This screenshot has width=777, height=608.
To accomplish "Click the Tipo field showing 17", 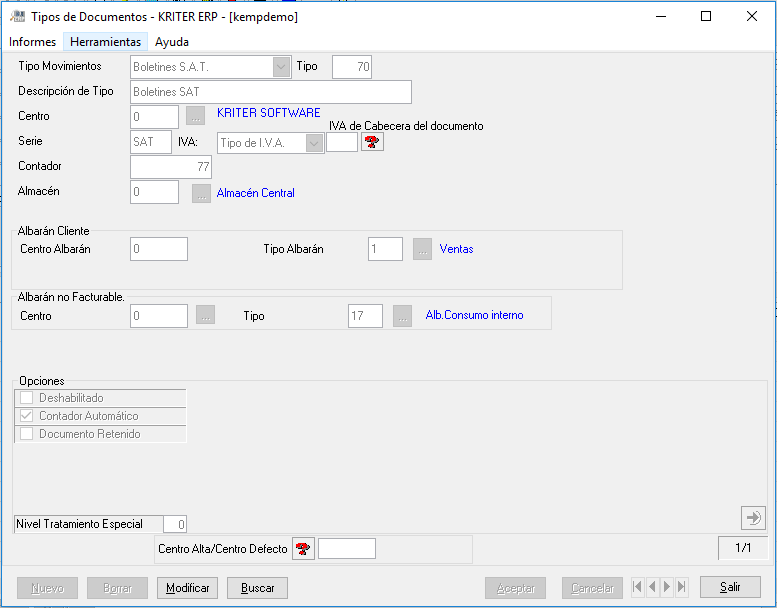I will 366,316.
